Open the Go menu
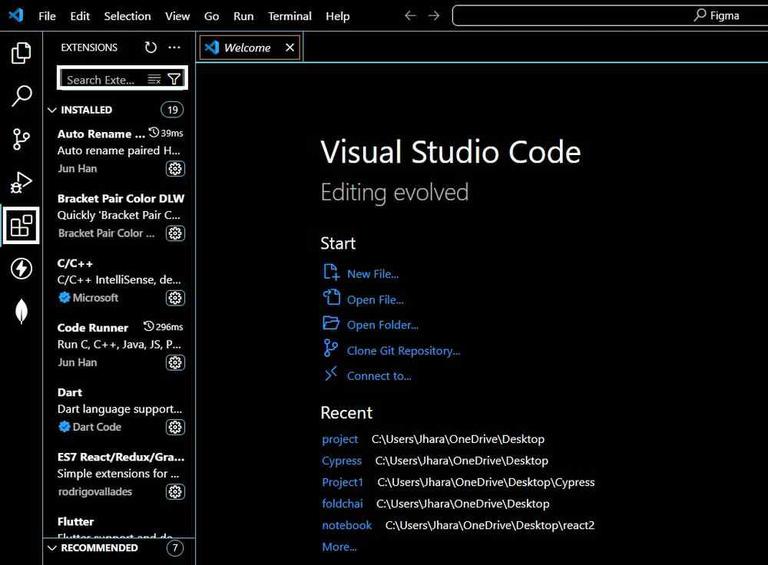This screenshot has width=768, height=565. [212, 16]
